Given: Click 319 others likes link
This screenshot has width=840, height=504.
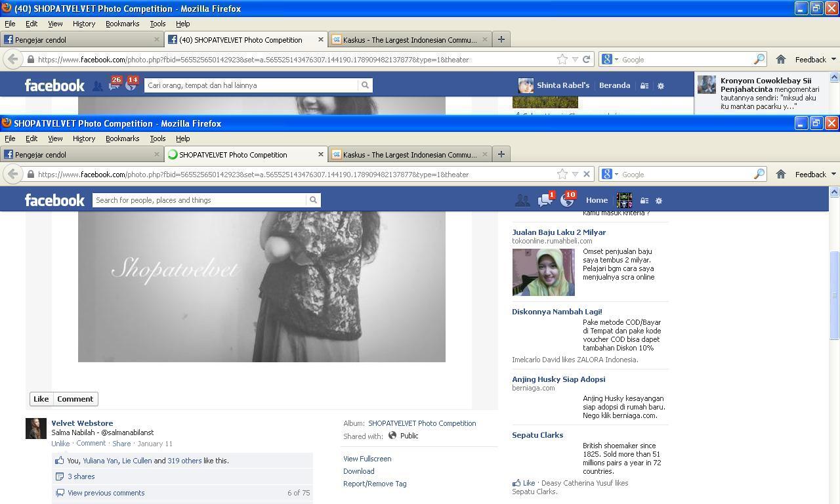Looking at the screenshot, I should [184, 461].
